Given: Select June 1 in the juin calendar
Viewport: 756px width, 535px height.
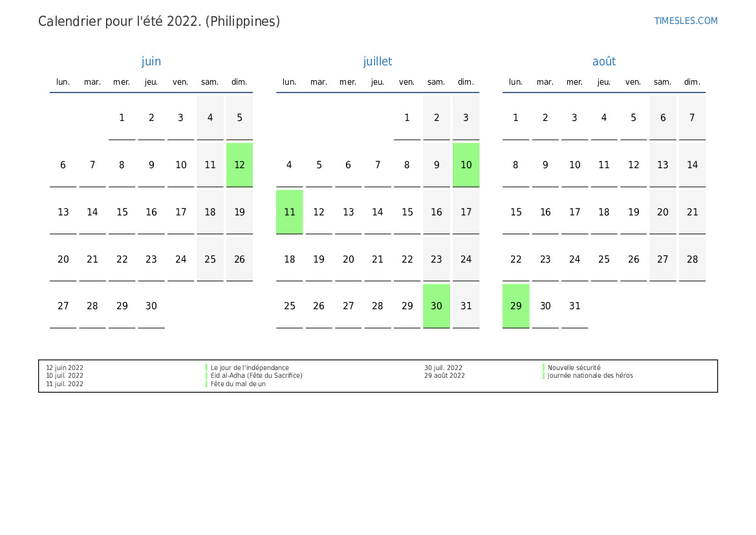Looking at the screenshot, I should click(x=122, y=118).
